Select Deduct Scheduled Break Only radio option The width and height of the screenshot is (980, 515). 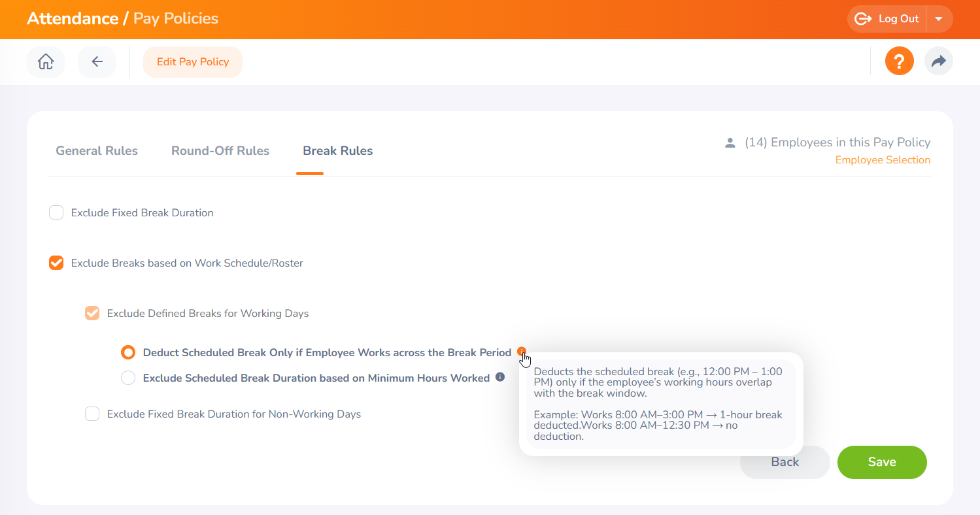(x=128, y=352)
